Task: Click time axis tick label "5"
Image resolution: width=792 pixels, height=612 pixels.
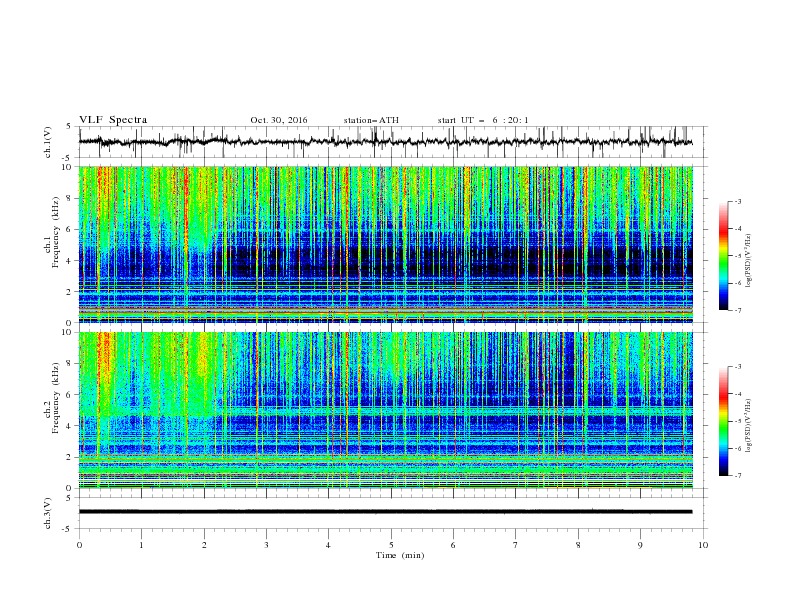Action: (391, 545)
